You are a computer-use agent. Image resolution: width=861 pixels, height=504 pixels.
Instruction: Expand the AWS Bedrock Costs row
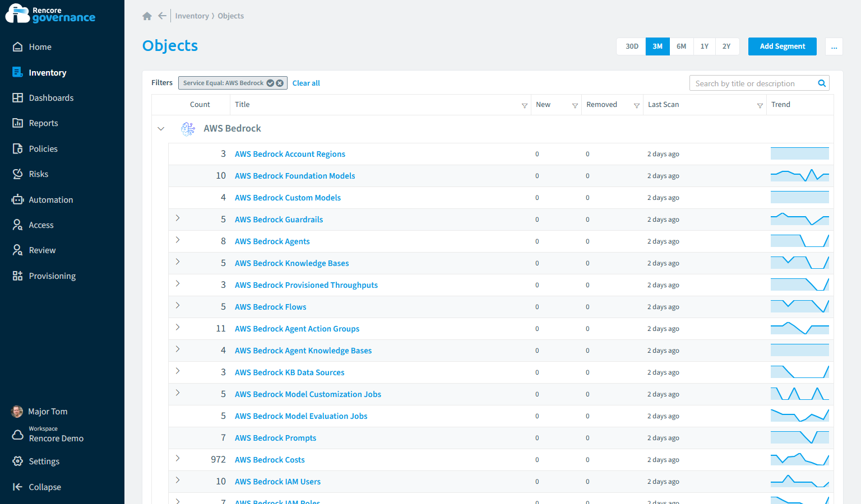[x=178, y=458]
